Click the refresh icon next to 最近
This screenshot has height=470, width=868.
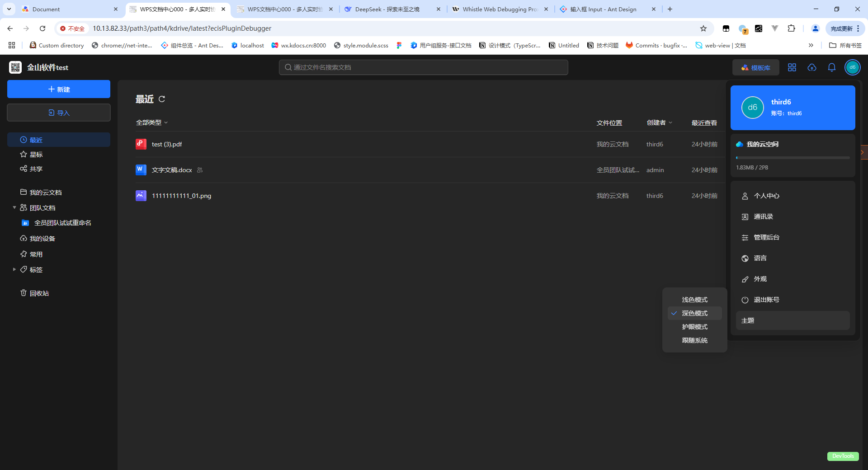(162, 99)
